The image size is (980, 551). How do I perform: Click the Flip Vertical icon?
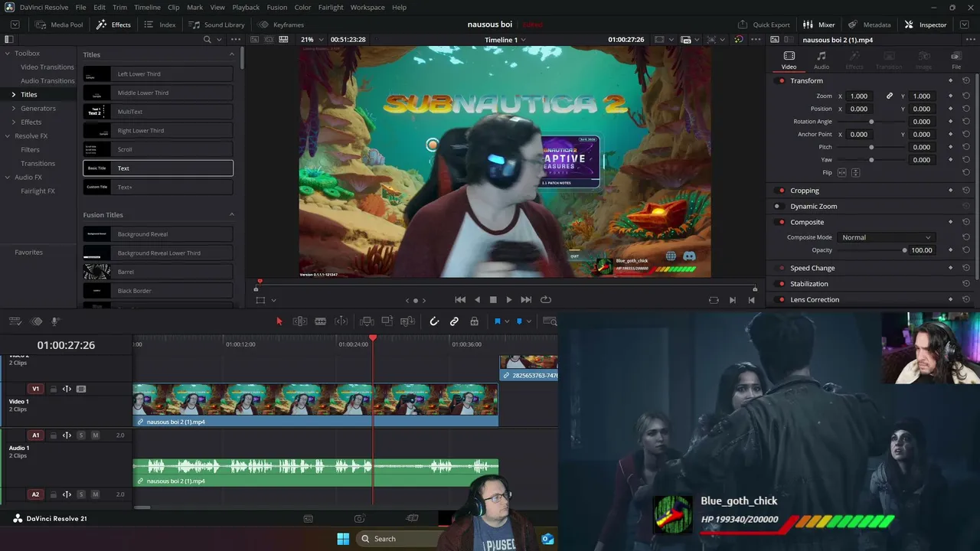[855, 173]
